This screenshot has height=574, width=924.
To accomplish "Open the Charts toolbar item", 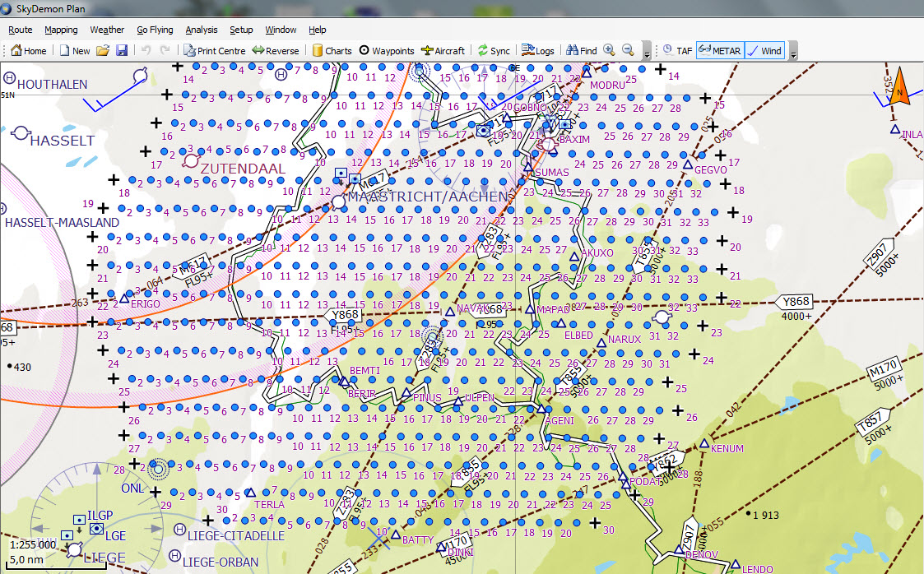I will [x=332, y=50].
